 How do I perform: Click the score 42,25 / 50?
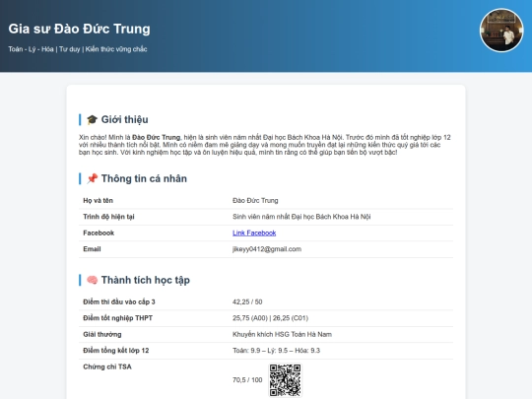(x=247, y=301)
